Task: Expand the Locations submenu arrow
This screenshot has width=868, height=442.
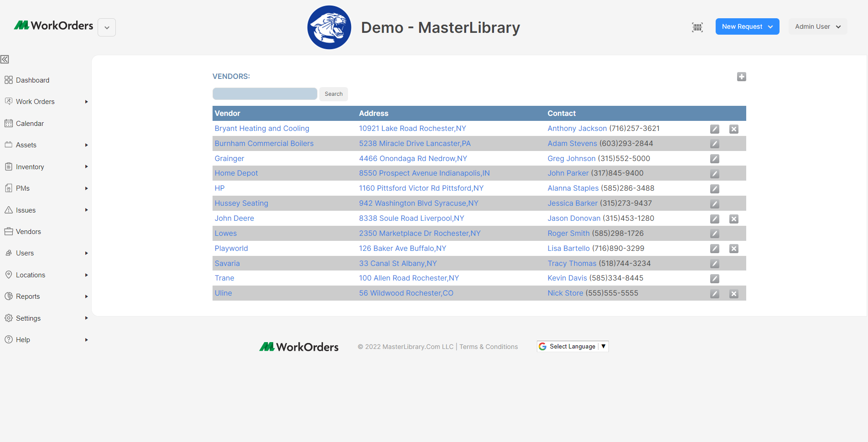Action: pos(86,275)
